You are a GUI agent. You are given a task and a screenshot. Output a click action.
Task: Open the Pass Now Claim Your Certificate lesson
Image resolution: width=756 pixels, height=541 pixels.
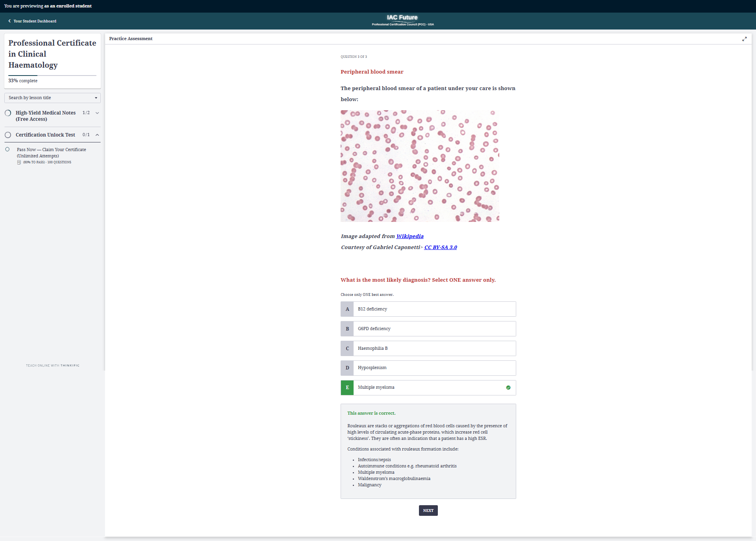(51, 153)
